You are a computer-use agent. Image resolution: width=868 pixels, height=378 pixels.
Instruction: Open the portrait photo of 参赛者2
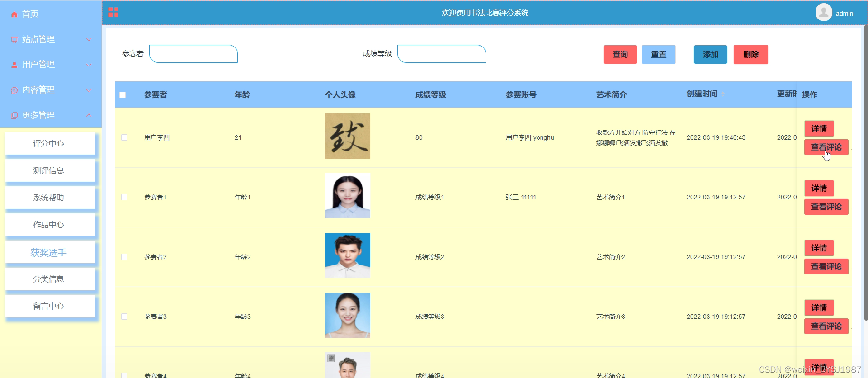click(x=347, y=255)
